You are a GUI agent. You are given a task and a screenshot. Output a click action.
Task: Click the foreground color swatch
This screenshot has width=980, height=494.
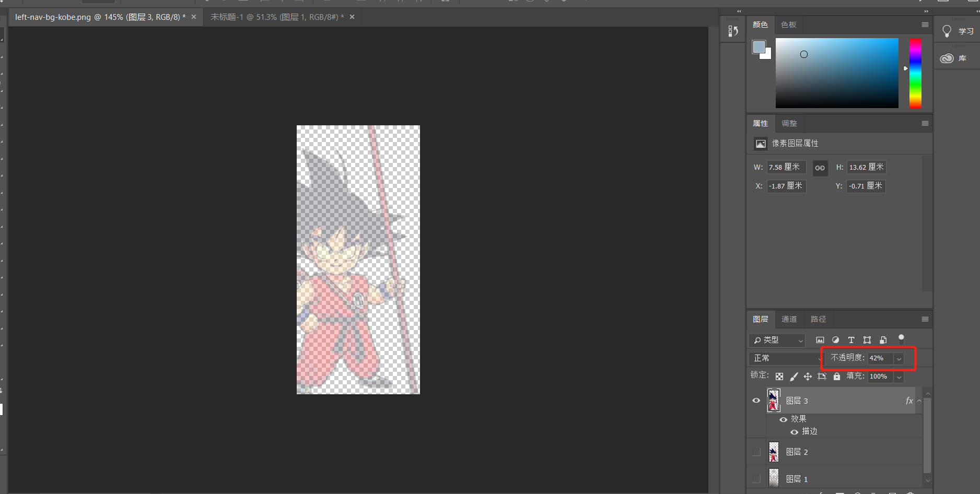coord(759,47)
